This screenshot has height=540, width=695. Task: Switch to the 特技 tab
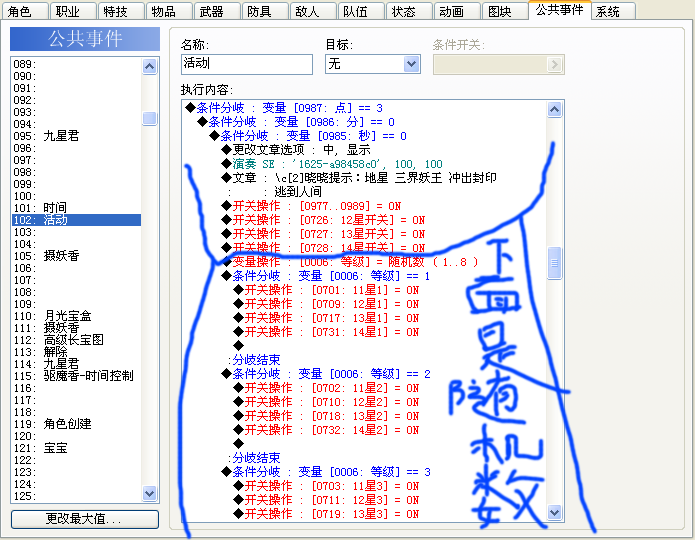coord(121,11)
